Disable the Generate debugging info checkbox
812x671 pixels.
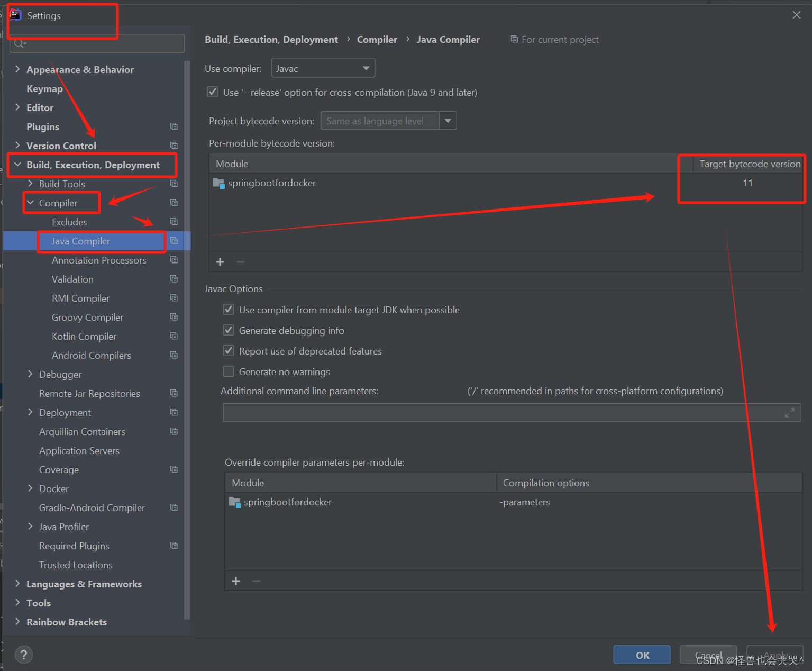pos(229,330)
